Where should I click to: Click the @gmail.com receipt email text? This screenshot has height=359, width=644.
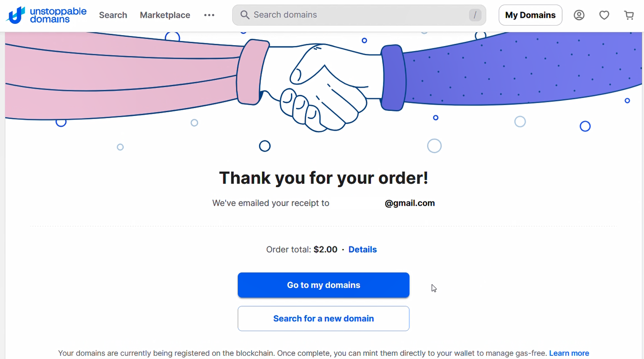click(x=410, y=203)
